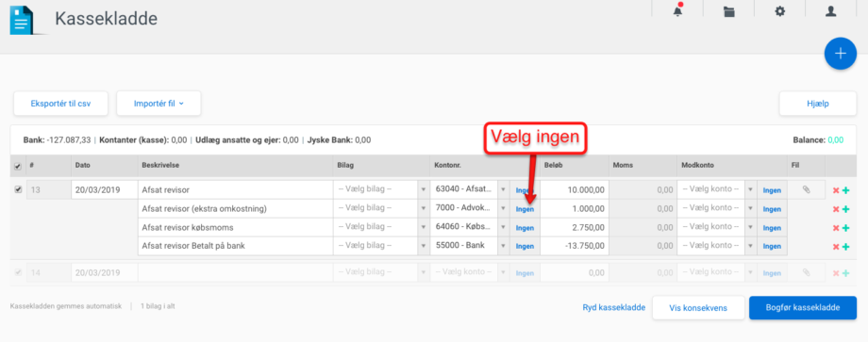Toggle checkbox for entry 14

point(18,272)
